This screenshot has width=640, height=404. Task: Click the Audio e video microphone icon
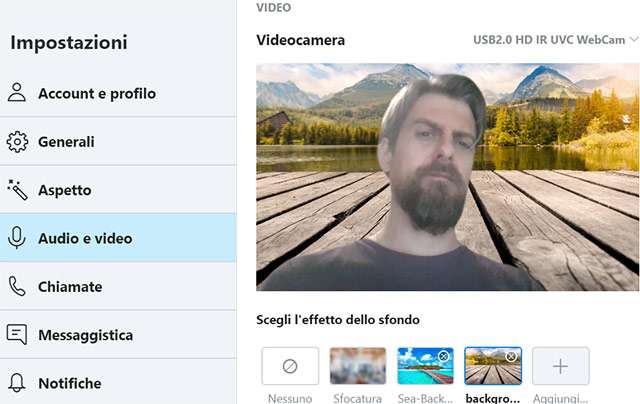(17, 238)
